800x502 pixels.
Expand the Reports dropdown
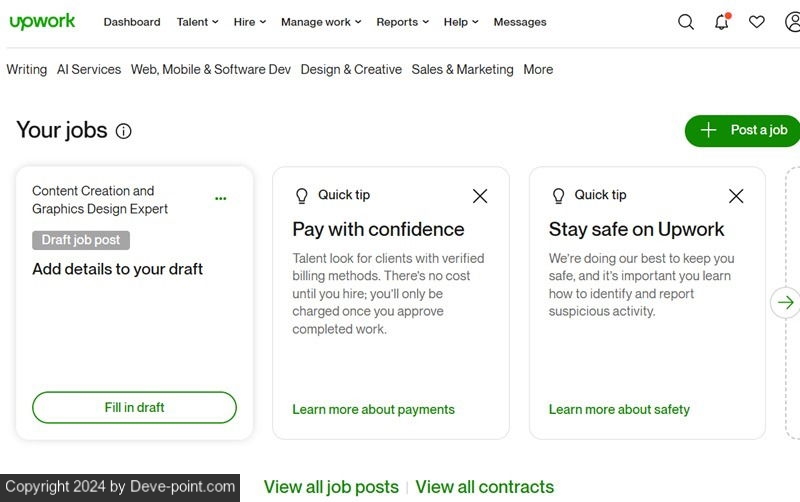coord(402,22)
